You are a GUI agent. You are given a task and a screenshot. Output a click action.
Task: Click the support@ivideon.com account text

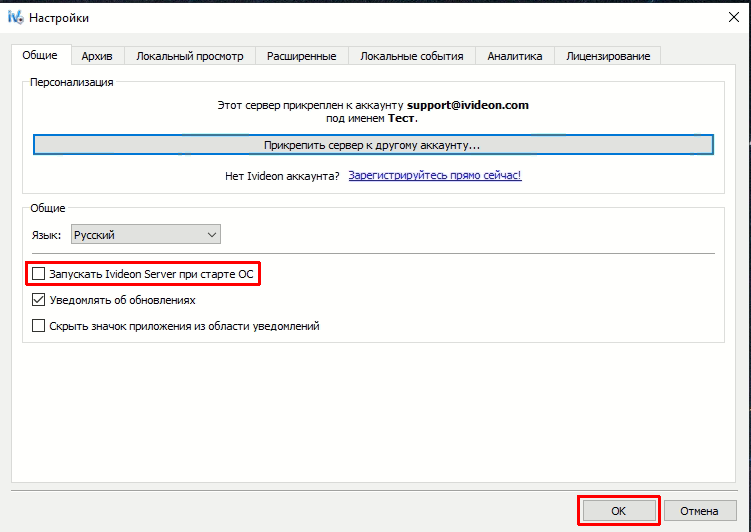point(468,105)
